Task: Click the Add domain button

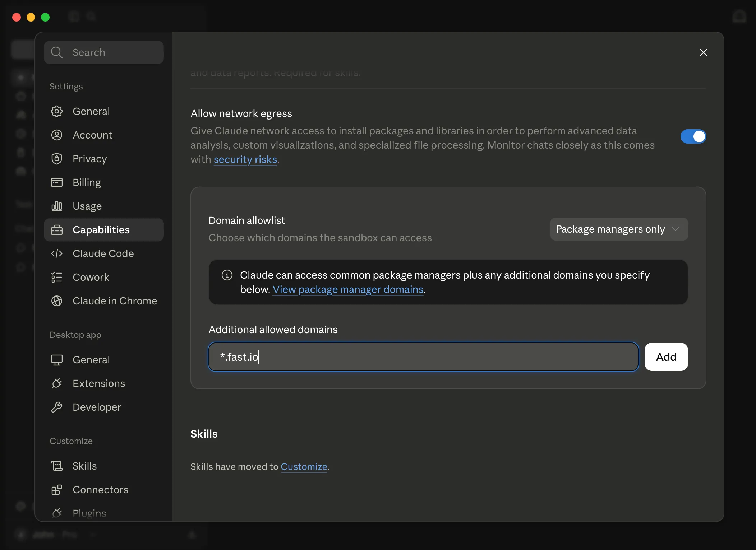Action: tap(666, 357)
